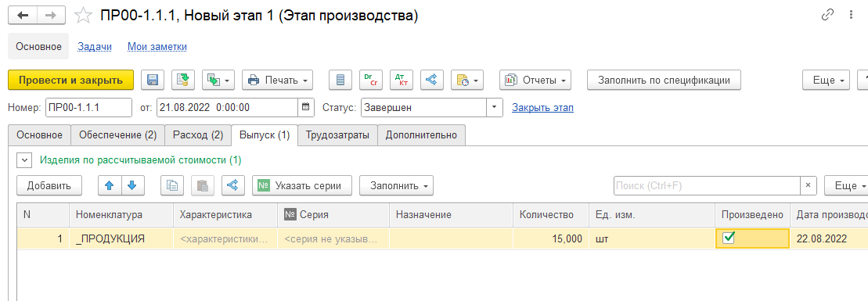Copy link to document via chain icon

coord(827,15)
